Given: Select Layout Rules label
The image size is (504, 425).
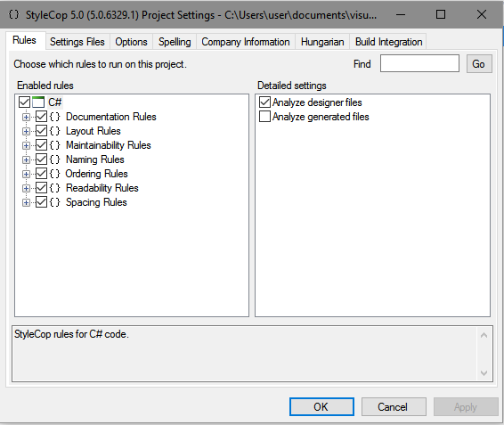Looking at the screenshot, I should coord(93,131).
